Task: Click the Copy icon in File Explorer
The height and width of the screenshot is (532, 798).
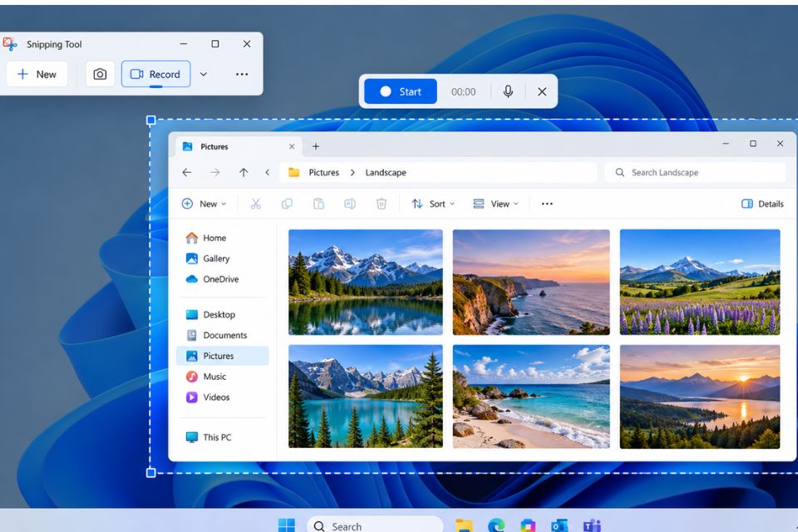Action: click(x=287, y=204)
